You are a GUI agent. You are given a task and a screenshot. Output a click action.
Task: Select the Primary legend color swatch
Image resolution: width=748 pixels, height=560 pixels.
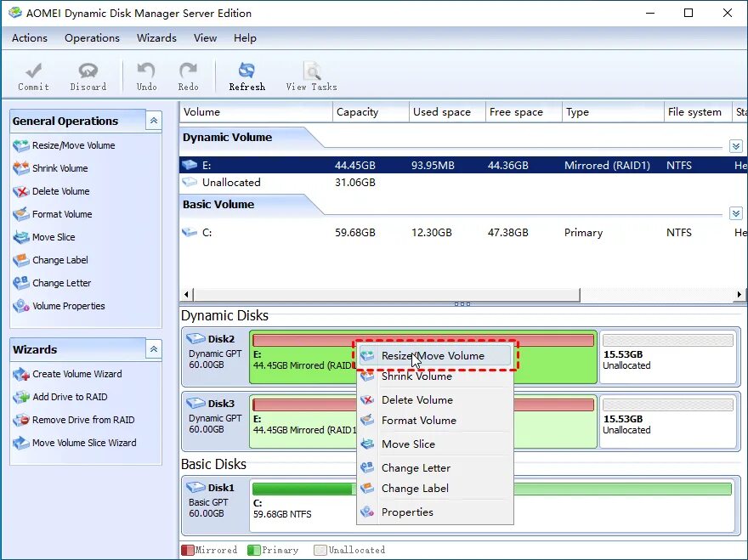tap(254, 550)
